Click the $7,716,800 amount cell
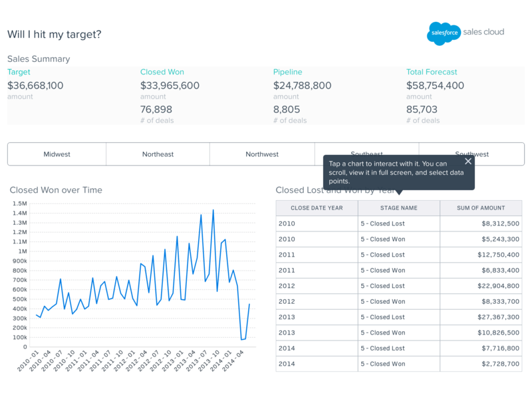 tap(481, 348)
